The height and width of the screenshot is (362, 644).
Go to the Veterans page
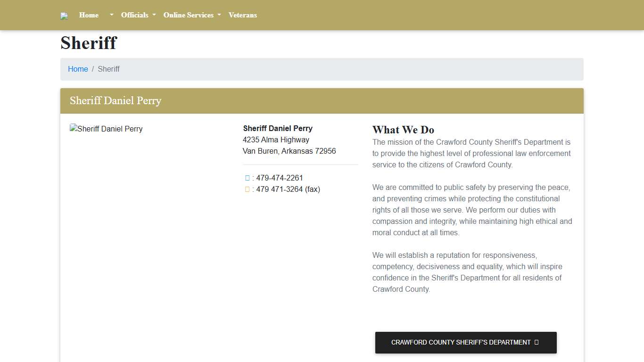coord(242,15)
